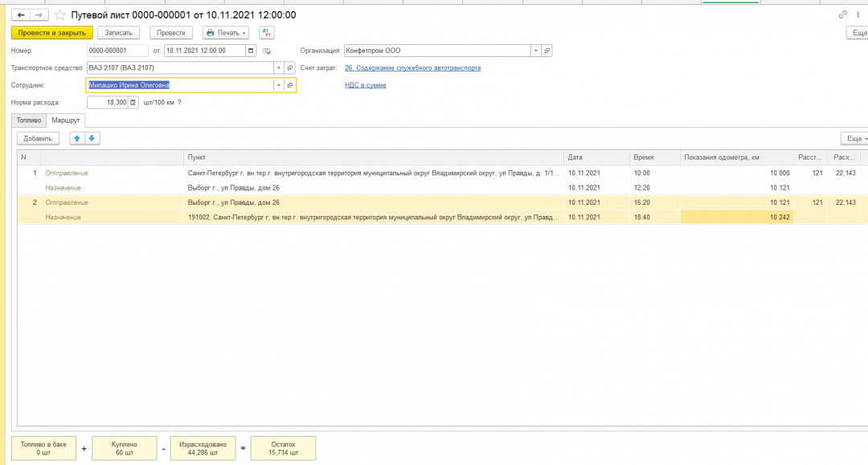868x465 pixels.
Task: Click the Показания одометра, км column header
Action: coord(737,157)
